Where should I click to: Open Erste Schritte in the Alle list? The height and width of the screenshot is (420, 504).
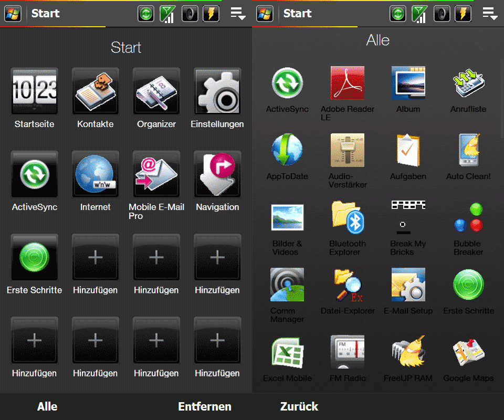click(x=468, y=285)
